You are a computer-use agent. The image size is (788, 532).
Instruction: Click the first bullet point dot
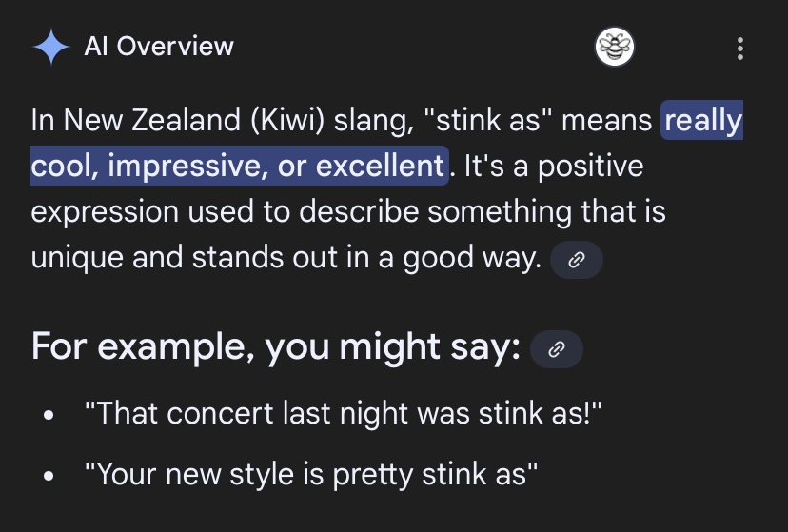[x=49, y=416]
